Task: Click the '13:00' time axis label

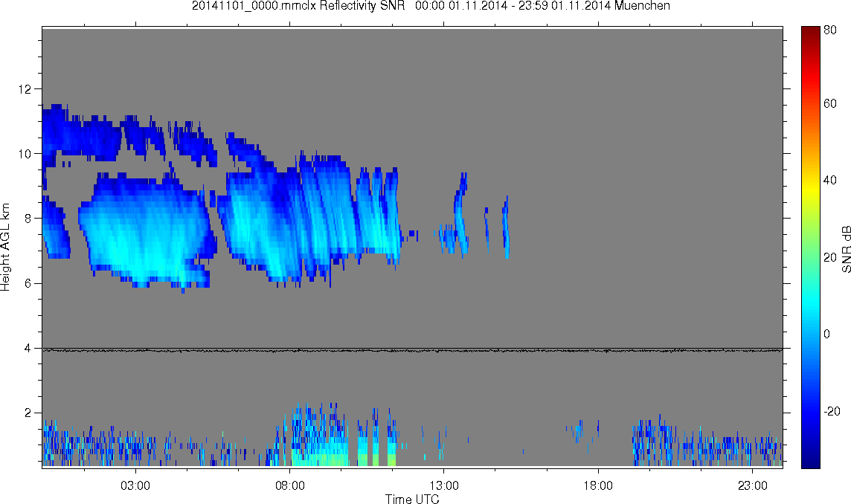Action: coord(444,485)
